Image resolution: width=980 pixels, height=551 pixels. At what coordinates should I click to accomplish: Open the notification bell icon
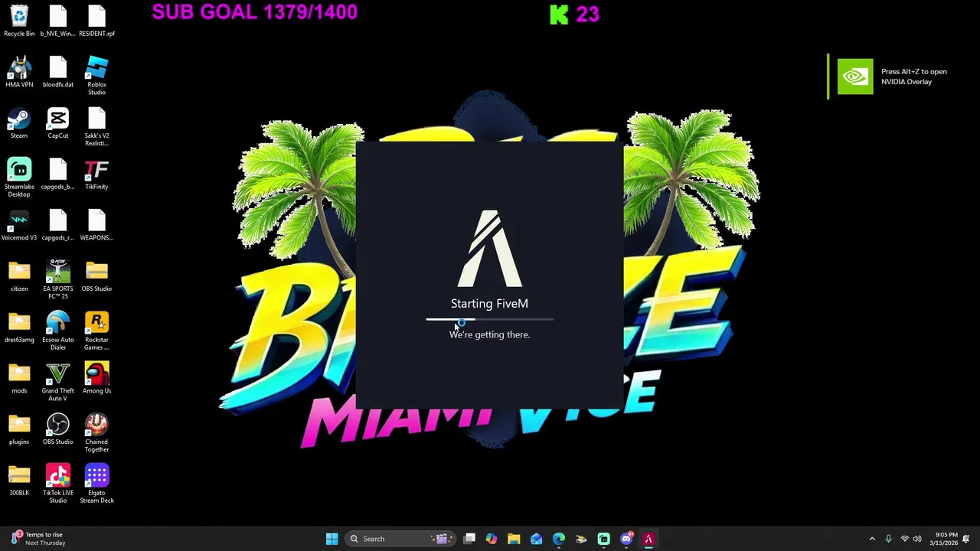point(966,539)
